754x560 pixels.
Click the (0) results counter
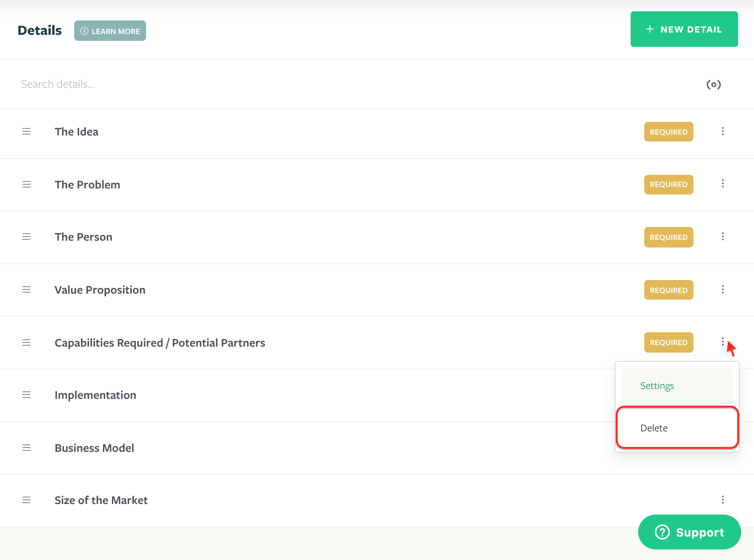(x=713, y=84)
